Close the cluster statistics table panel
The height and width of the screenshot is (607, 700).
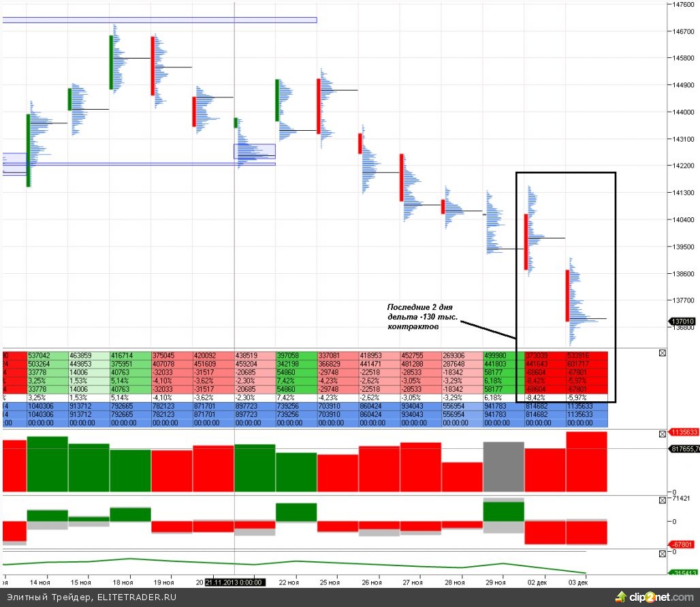[x=663, y=353]
